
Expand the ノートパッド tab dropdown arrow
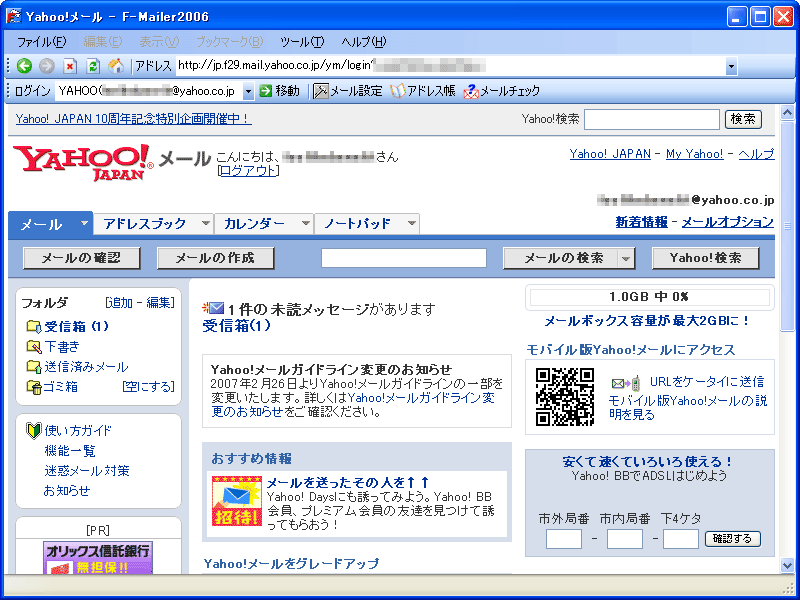[412, 223]
